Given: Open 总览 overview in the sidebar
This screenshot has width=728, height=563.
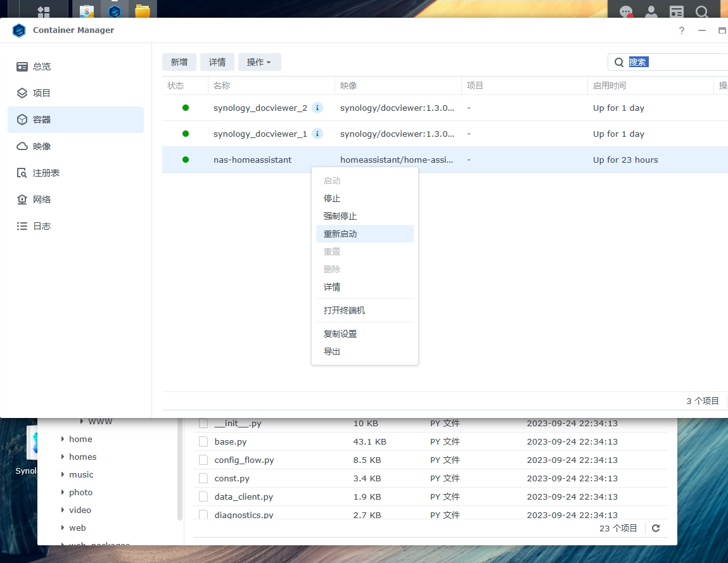Looking at the screenshot, I should pos(75,67).
